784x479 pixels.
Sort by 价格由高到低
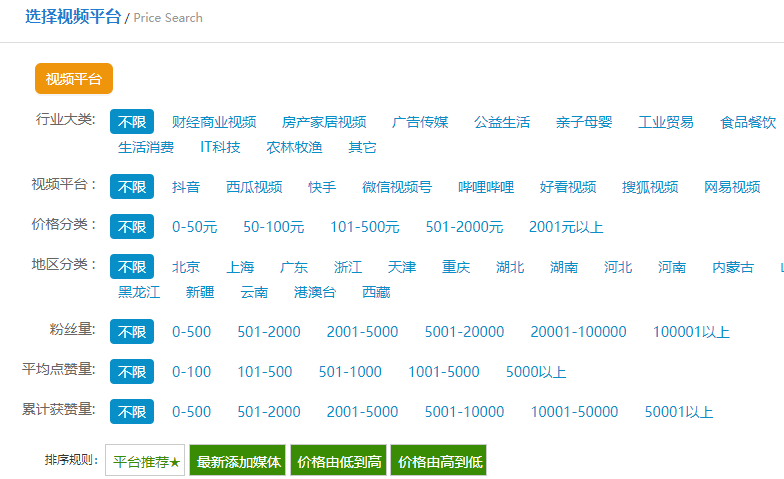pos(439,460)
